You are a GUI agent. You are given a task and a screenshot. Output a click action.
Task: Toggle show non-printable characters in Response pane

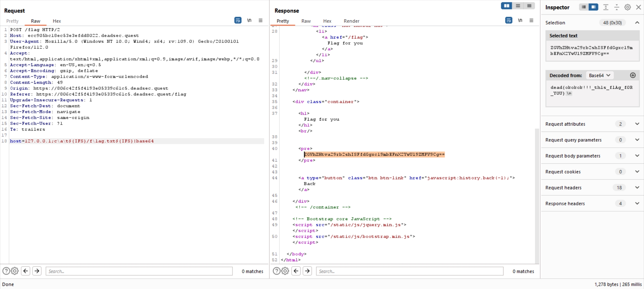point(520,20)
